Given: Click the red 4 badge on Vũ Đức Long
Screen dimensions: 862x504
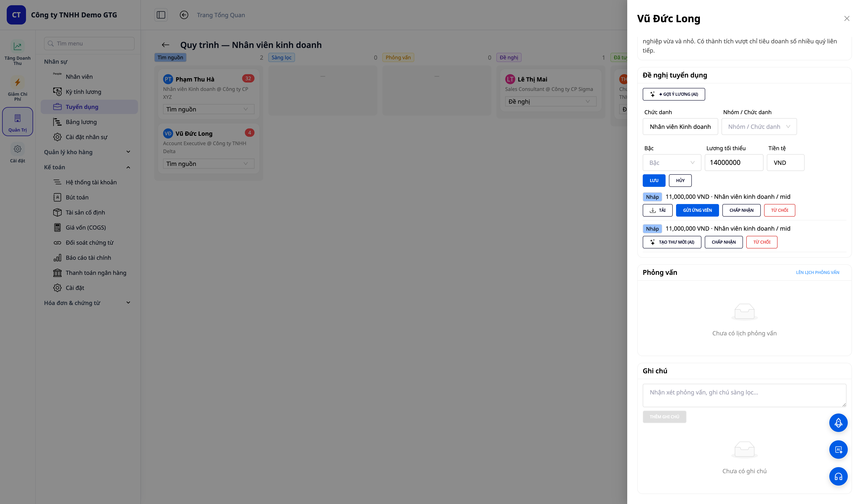Looking at the screenshot, I should pos(249,133).
